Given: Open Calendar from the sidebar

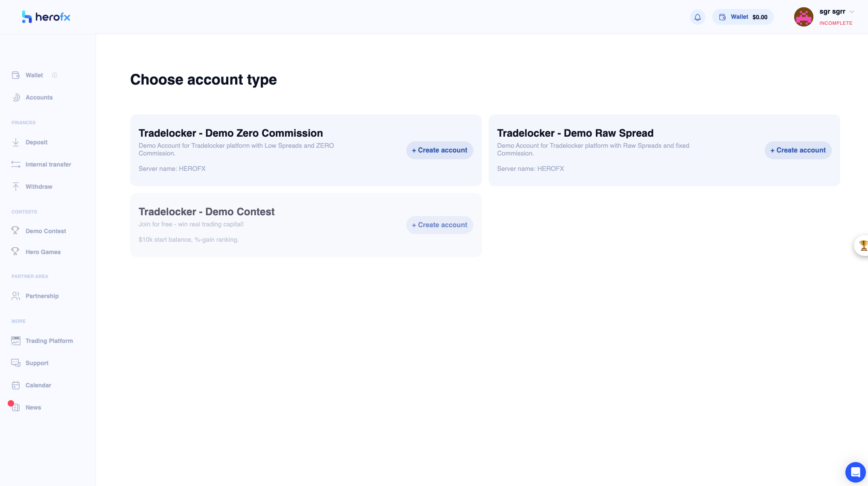Looking at the screenshot, I should [38, 385].
